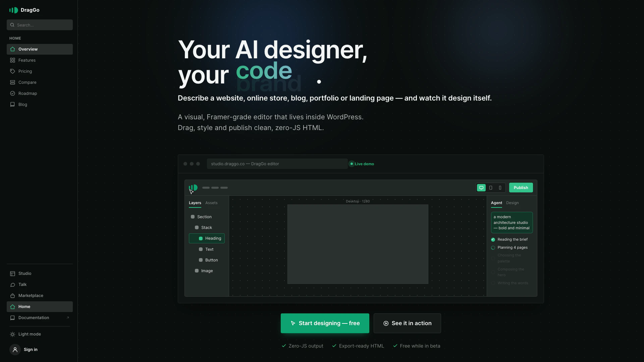This screenshot has height=362, width=644.
Task: Select the Section layer
Action: 207,217
